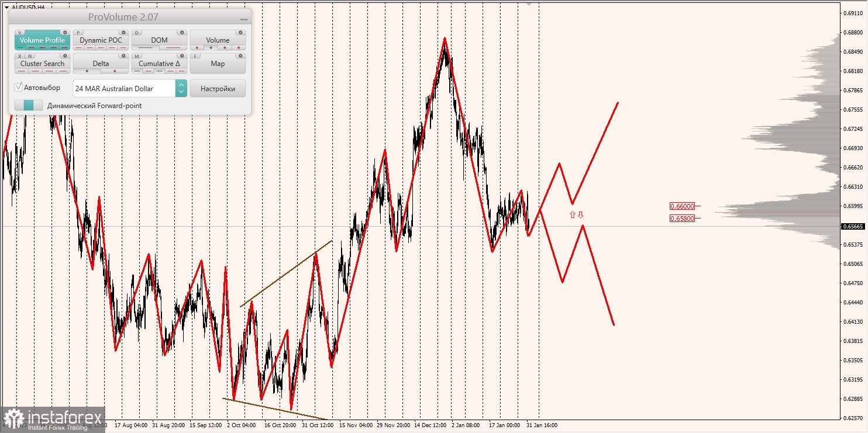The image size is (868, 433).
Task: Click the 31 Jan 16:00 time label
Action: (542, 425)
